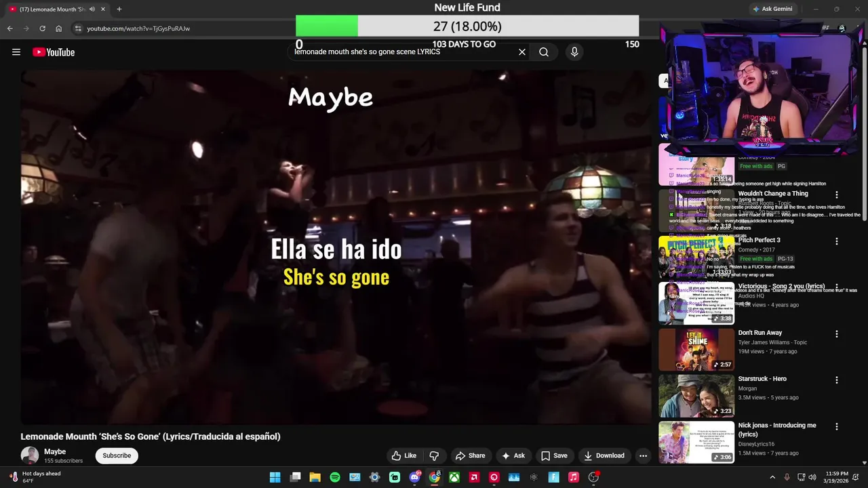Save video to a playlist
Image resolution: width=868 pixels, height=488 pixels.
pos(553,455)
